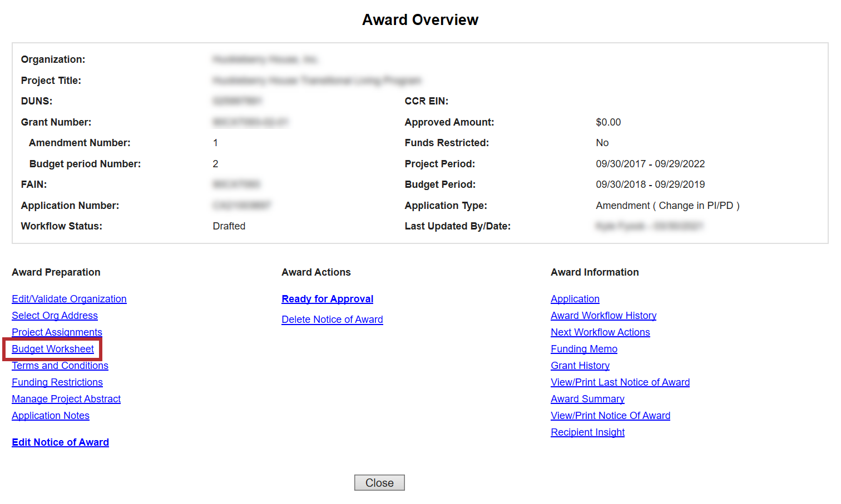The height and width of the screenshot is (504, 841).
Task: Click Manage Project Abstract
Action: tap(66, 399)
